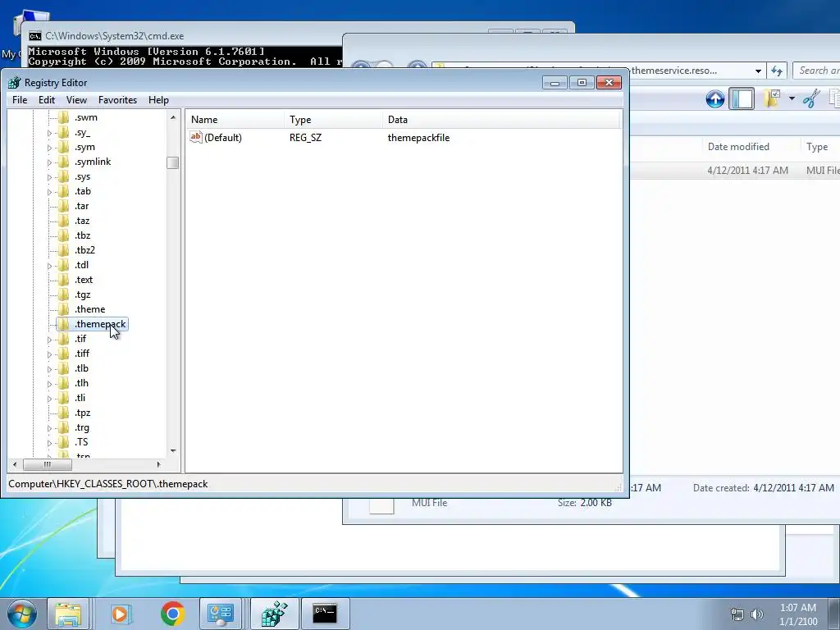Open the Help menu in Registry Editor
This screenshot has height=630, width=840.
tap(158, 100)
